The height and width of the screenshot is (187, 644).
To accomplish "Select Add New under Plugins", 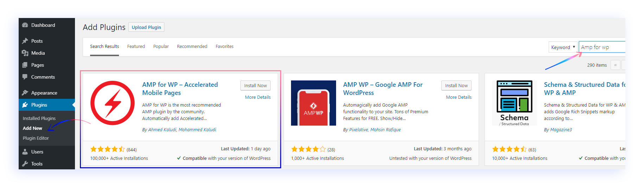I will point(32,128).
